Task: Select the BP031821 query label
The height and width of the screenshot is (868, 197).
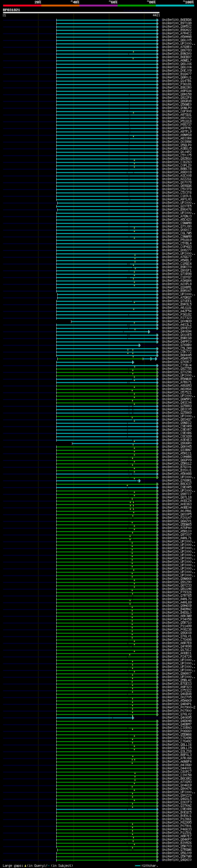Action: (11, 10)
